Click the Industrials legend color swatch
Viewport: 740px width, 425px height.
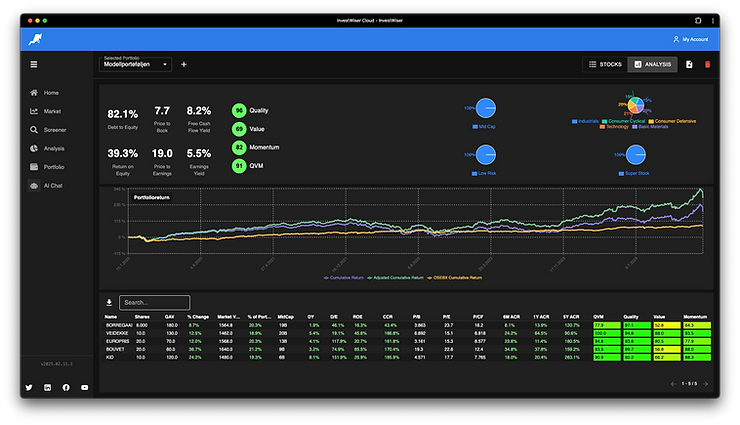pyautogui.click(x=574, y=121)
